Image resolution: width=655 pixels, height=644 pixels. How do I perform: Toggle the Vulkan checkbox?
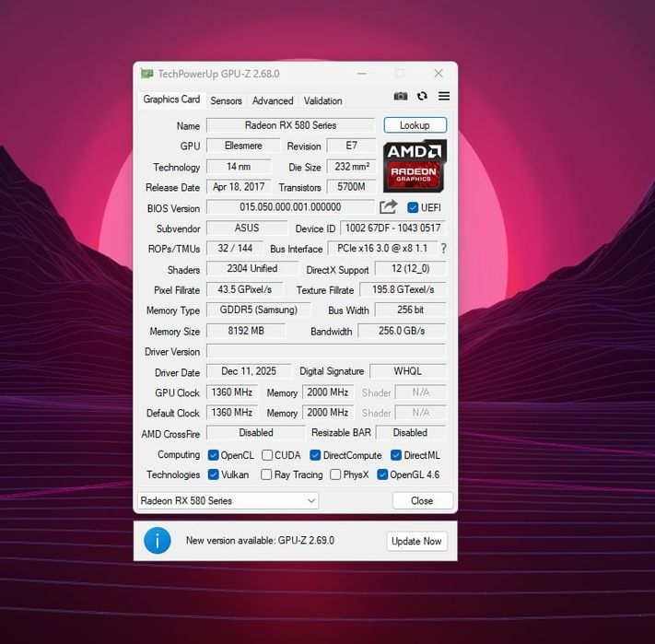click(x=213, y=474)
